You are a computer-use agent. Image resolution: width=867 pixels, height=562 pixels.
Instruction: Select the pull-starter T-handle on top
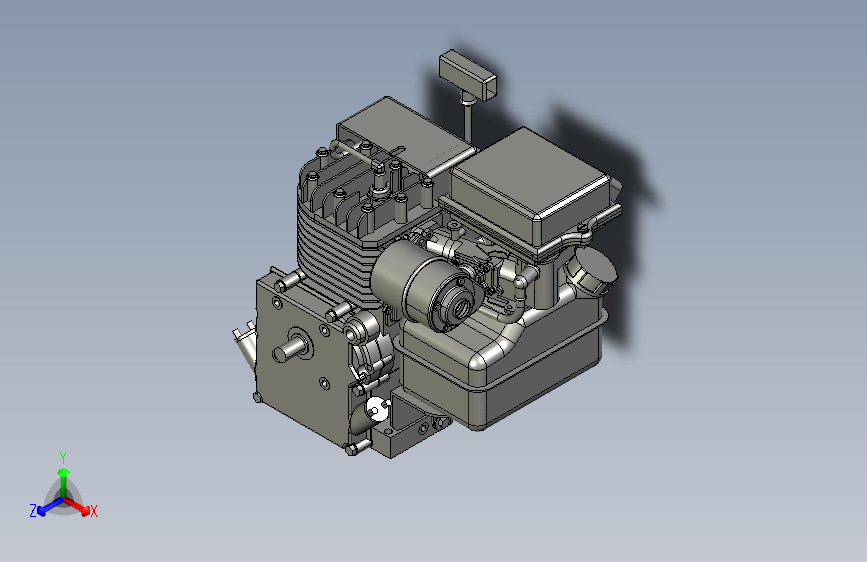[x=468, y=75]
